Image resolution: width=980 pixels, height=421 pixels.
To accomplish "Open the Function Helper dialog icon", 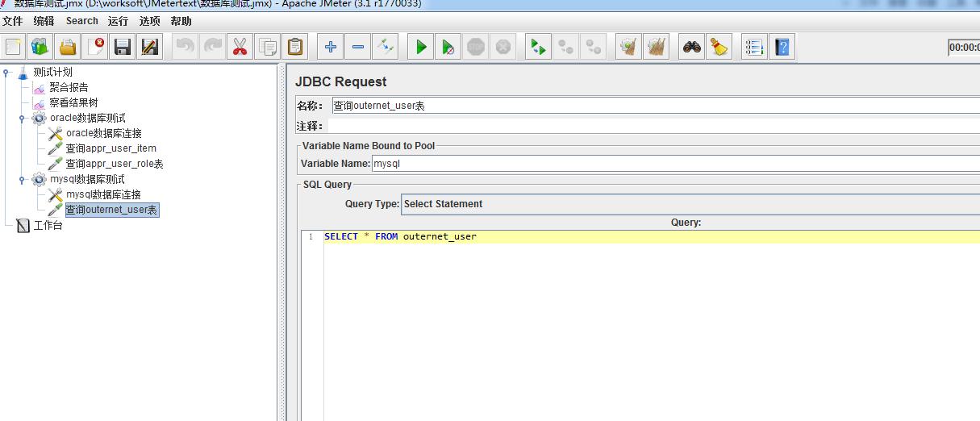I will [x=754, y=47].
